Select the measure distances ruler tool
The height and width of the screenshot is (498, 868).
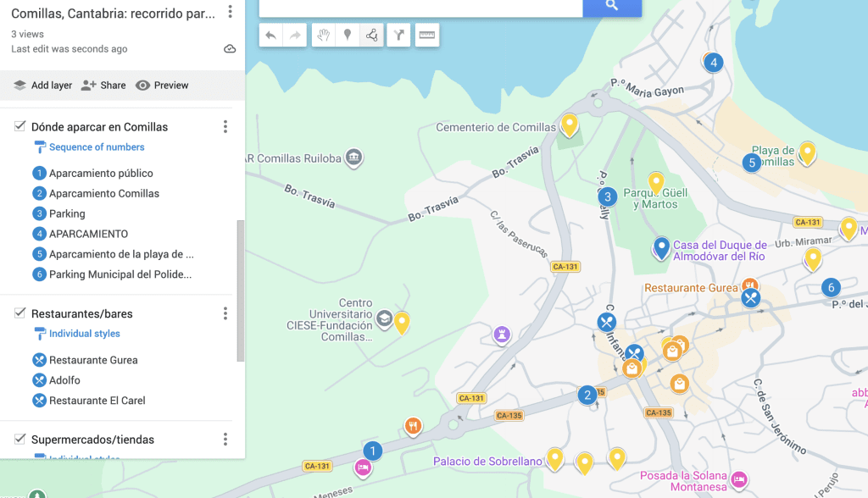pyautogui.click(x=427, y=35)
